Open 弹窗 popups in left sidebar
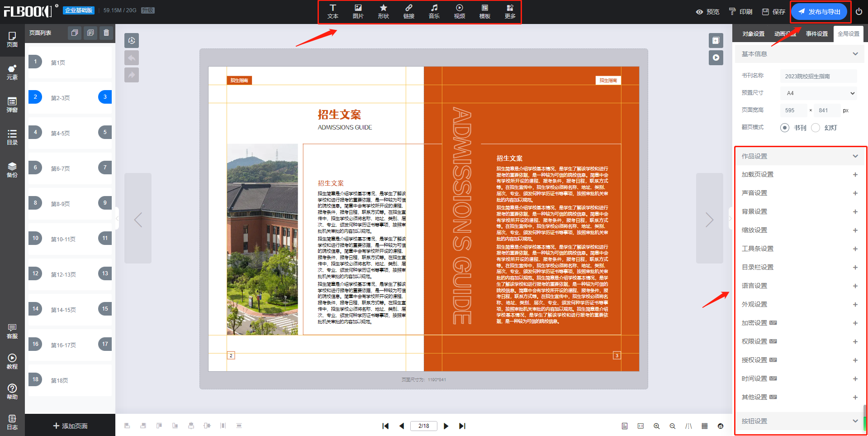868x436 pixels. [x=12, y=105]
